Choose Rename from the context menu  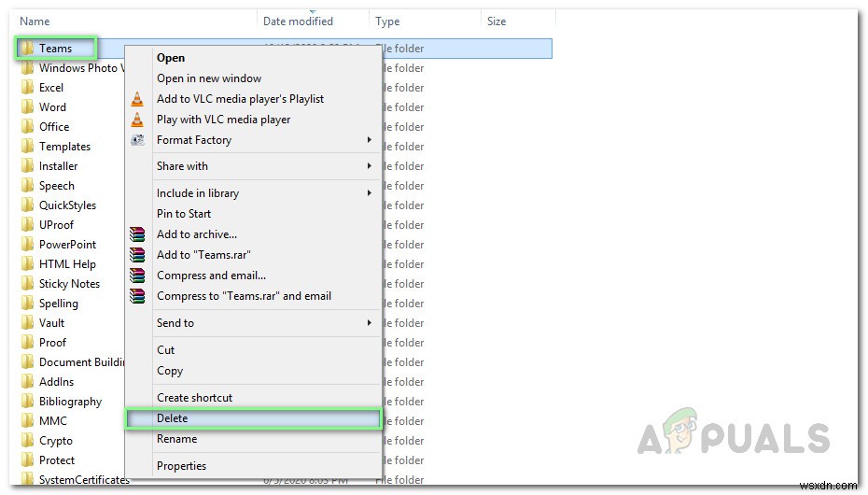tap(176, 439)
